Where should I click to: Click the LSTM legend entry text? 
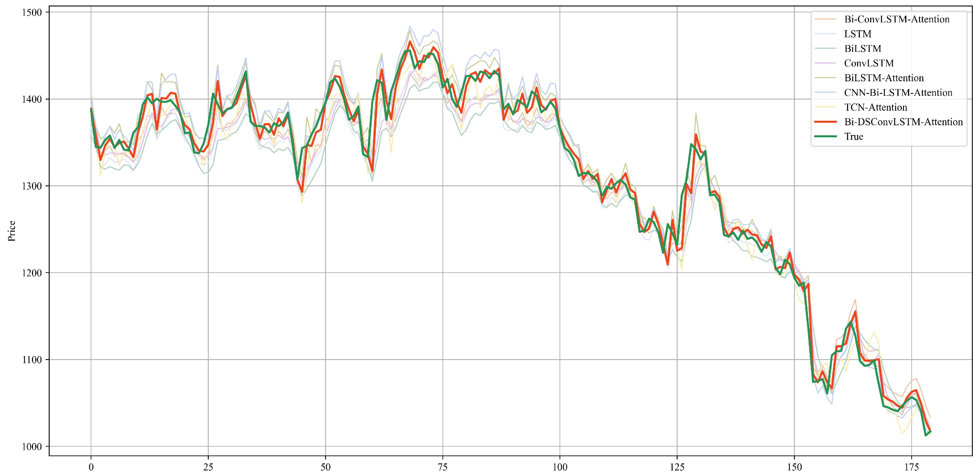(858, 34)
